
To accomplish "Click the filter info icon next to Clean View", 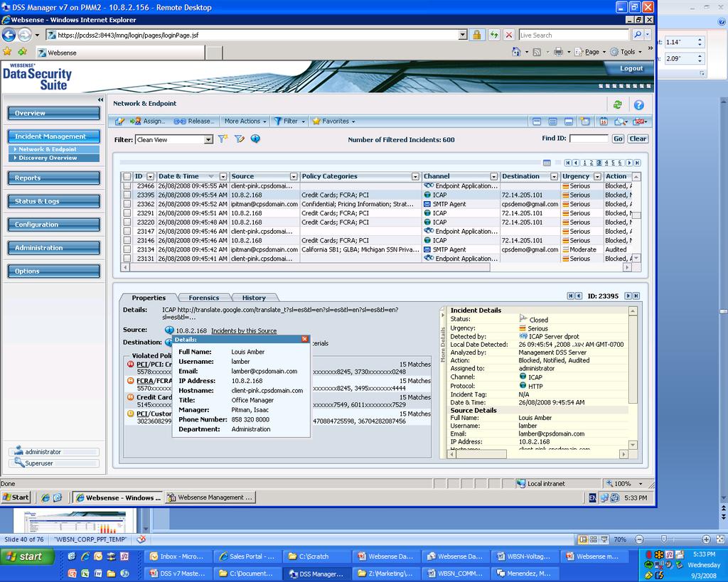I will [255, 139].
